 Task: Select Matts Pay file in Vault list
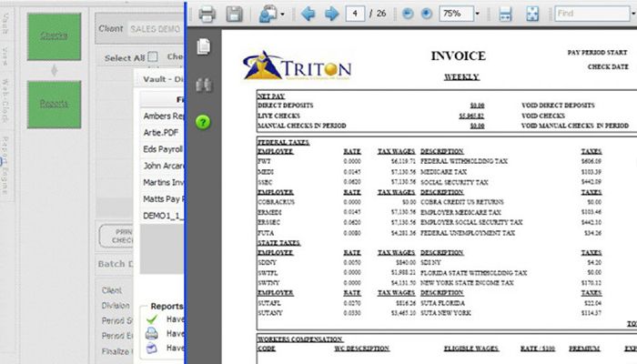click(x=163, y=199)
